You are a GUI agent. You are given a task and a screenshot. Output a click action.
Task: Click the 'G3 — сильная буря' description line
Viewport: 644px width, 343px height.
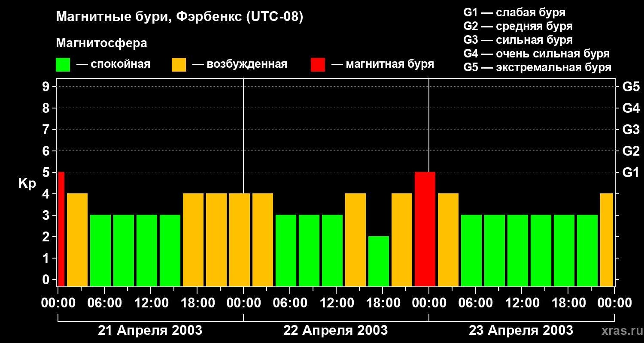pos(518,40)
